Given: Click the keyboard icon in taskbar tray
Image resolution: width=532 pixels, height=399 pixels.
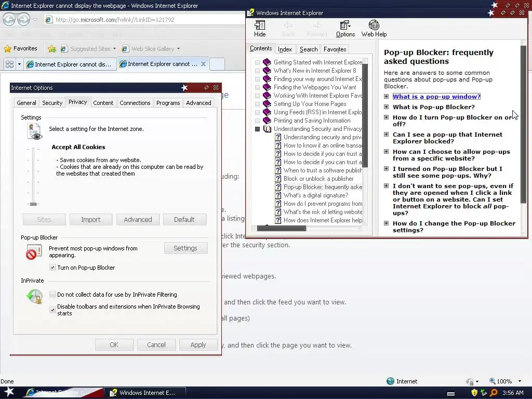Looking at the screenshot, I should [451, 394].
